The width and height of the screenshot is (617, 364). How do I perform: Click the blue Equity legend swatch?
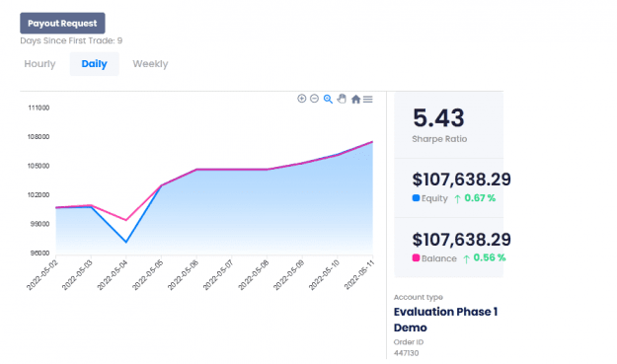416,198
